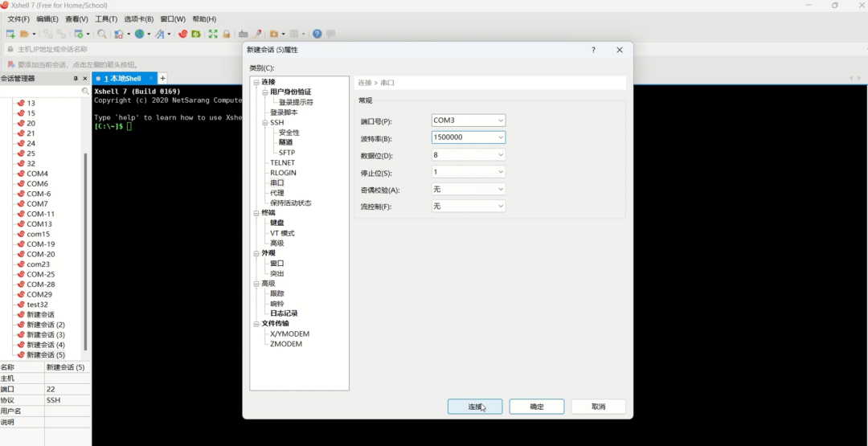Select 串口 in the category tree
Viewport: 868px width, 446px height.
click(x=276, y=182)
